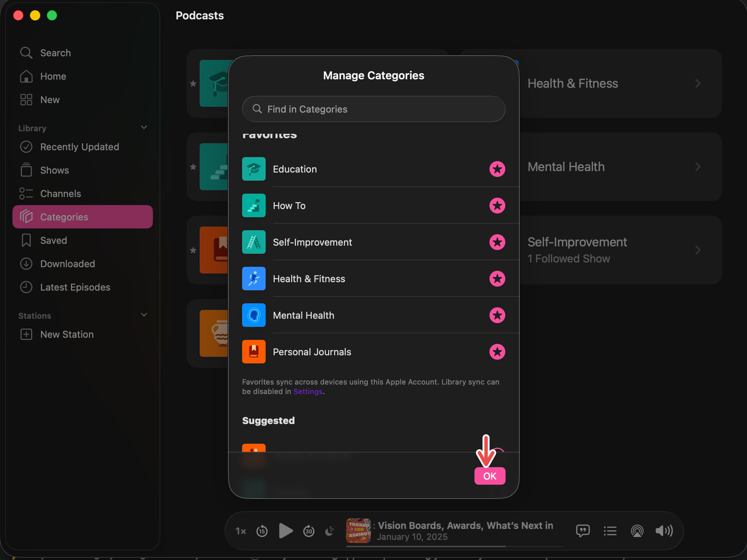Click the magnifier icon in Find field

pos(257,109)
